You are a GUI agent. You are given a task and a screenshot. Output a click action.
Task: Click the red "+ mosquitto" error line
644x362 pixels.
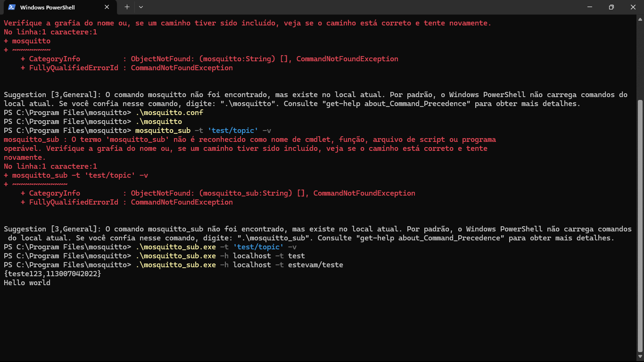27,41
